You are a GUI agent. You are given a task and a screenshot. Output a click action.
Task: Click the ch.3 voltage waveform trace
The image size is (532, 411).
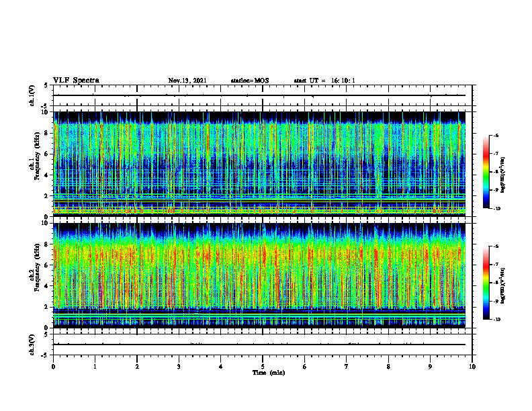click(259, 345)
